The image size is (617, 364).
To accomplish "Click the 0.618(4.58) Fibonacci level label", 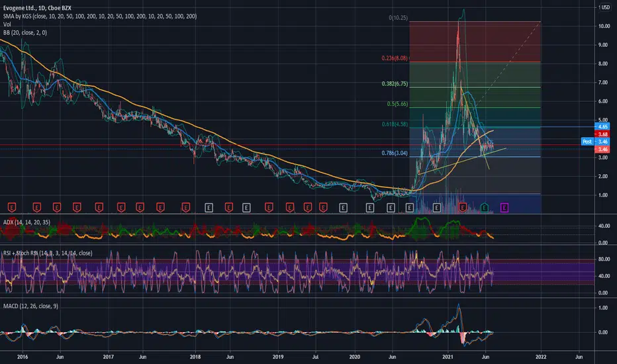I will pyautogui.click(x=395, y=124).
